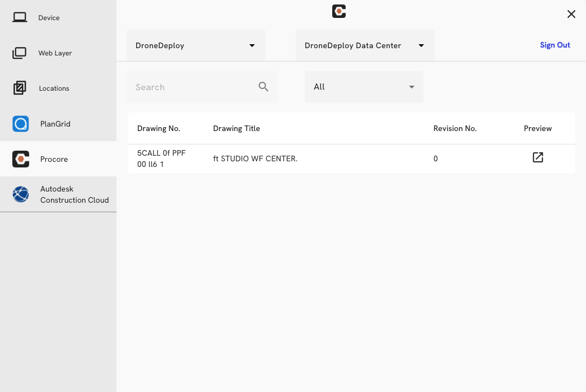The image size is (586, 392).
Task: Sign Out of Procore
Action: click(x=555, y=45)
